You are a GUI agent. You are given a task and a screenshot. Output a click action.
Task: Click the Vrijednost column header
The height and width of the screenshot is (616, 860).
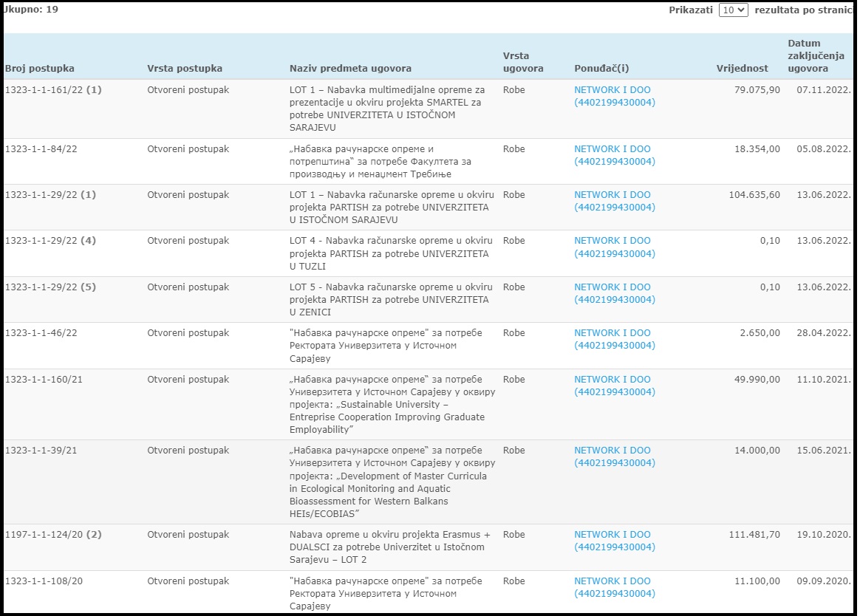tap(742, 69)
